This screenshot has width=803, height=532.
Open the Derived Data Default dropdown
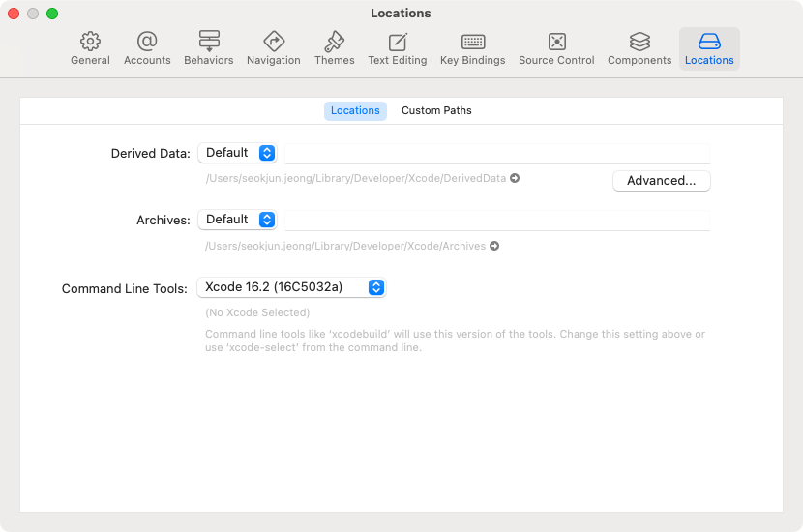[x=237, y=153]
